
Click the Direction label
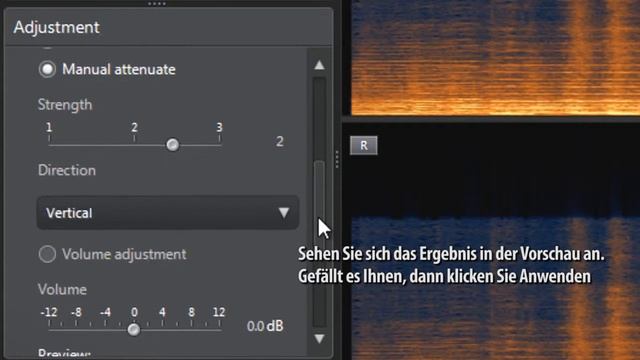(67, 170)
